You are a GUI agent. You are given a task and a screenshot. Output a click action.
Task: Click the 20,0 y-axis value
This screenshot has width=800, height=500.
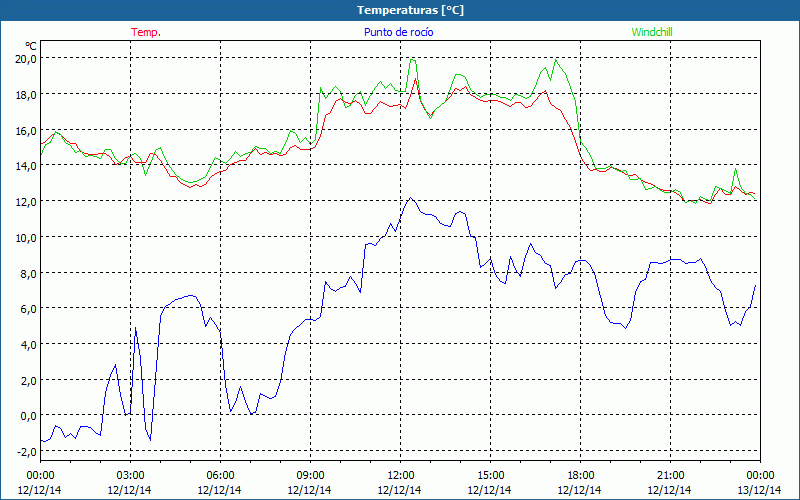tap(27, 59)
